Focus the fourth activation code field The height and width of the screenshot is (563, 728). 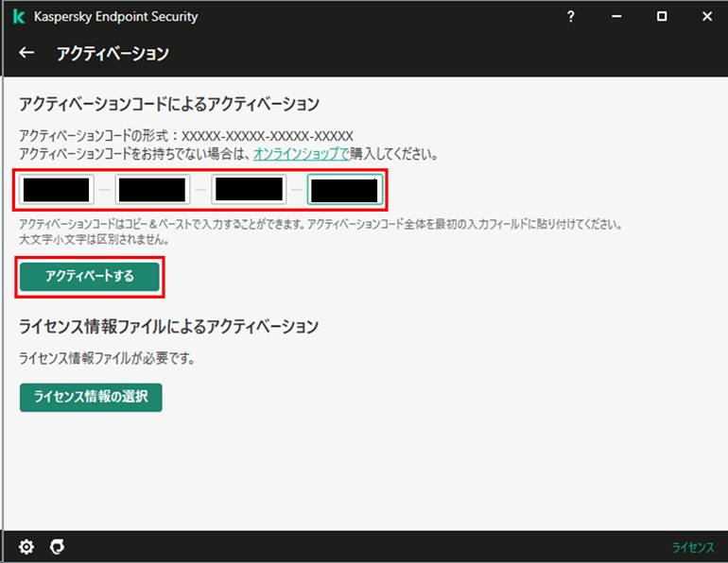click(345, 190)
